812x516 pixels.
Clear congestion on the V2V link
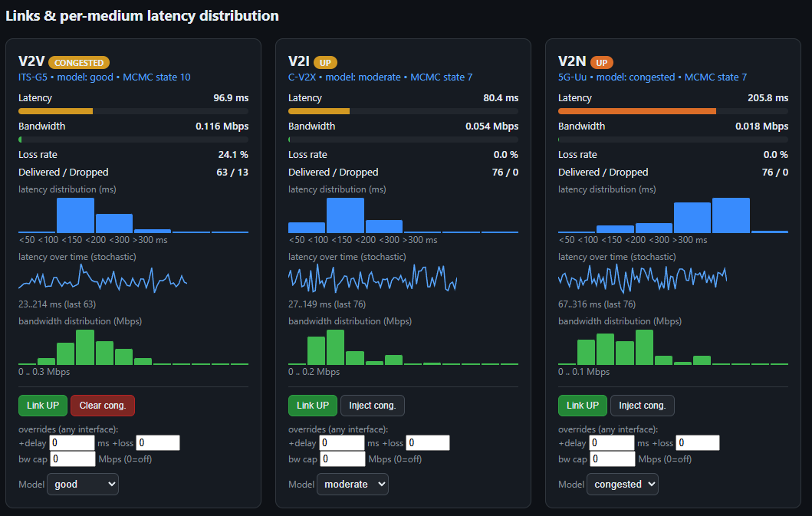click(x=103, y=406)
